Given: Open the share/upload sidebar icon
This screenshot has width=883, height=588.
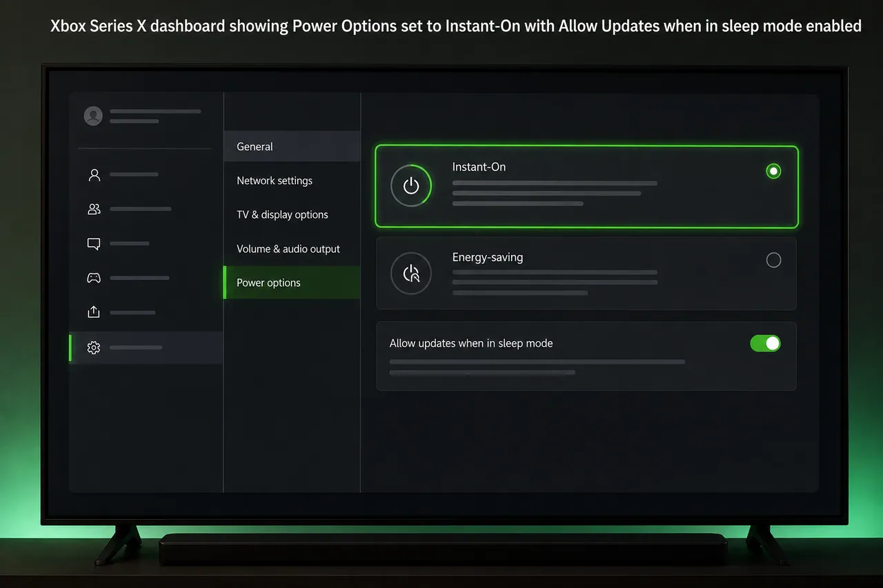Looking at the screenshot, I should coord(94,312).
